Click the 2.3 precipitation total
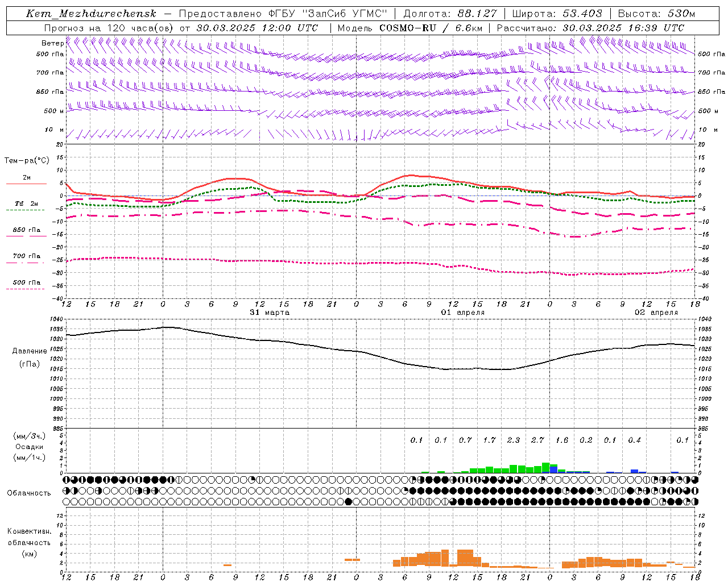Viewport: 728px width, 582px height. click(514, 440)
